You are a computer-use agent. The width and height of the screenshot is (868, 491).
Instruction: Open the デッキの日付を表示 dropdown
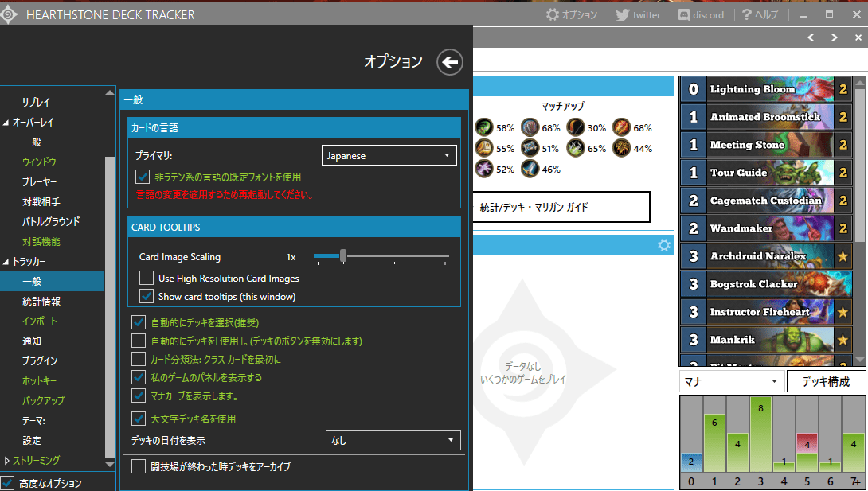pos(393,440)
